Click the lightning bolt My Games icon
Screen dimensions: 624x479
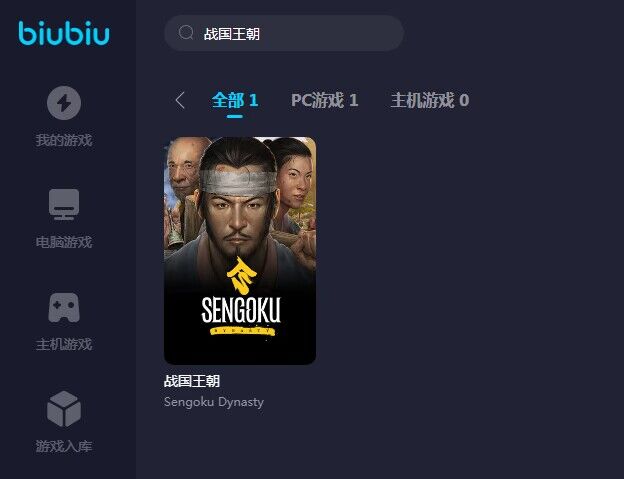coord(64,103)
